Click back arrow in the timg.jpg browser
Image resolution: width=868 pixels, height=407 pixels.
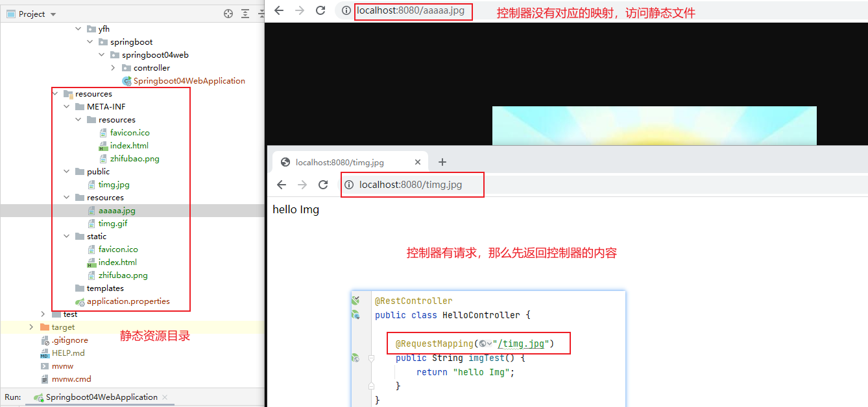click(282, 185)
